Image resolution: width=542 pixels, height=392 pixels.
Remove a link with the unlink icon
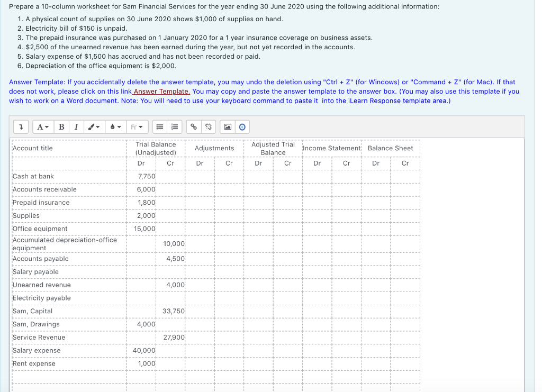click(x=209, y=126)
